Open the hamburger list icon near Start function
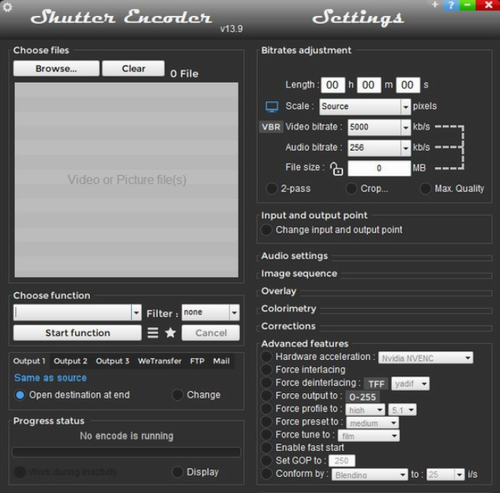The width and height of the screenshot is (500, 493). (153, 333)
